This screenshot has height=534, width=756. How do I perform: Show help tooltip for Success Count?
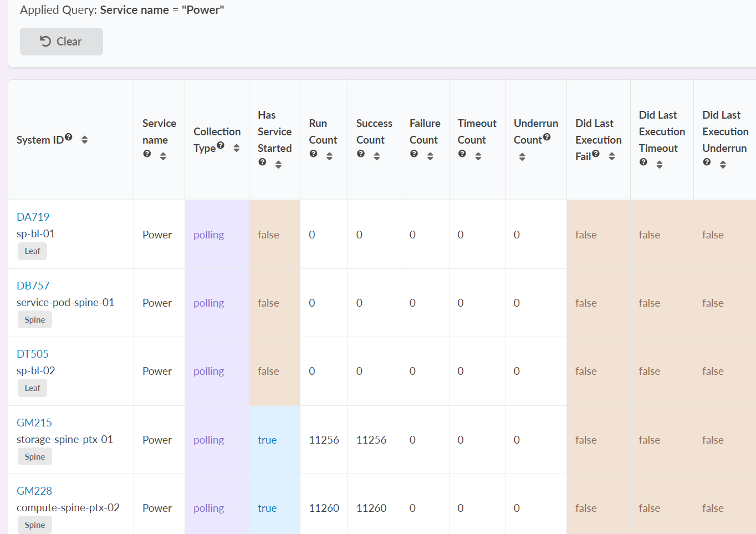(x=361, y=154)
